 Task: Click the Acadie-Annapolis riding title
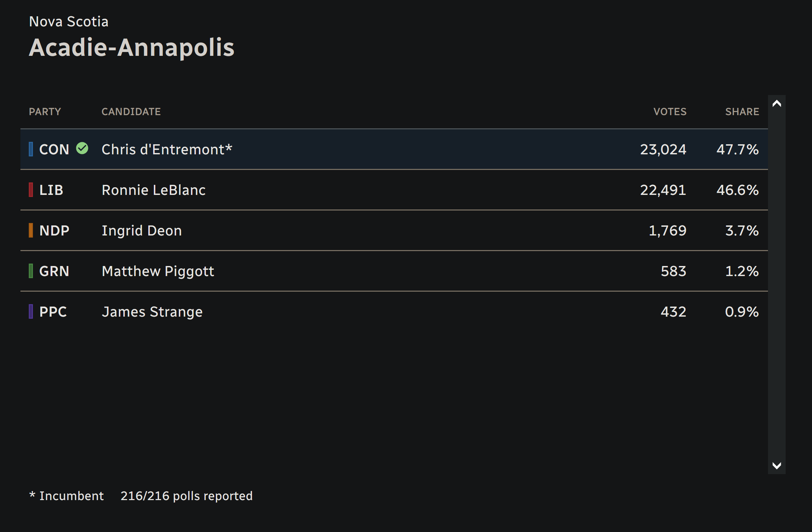point(132,48)
